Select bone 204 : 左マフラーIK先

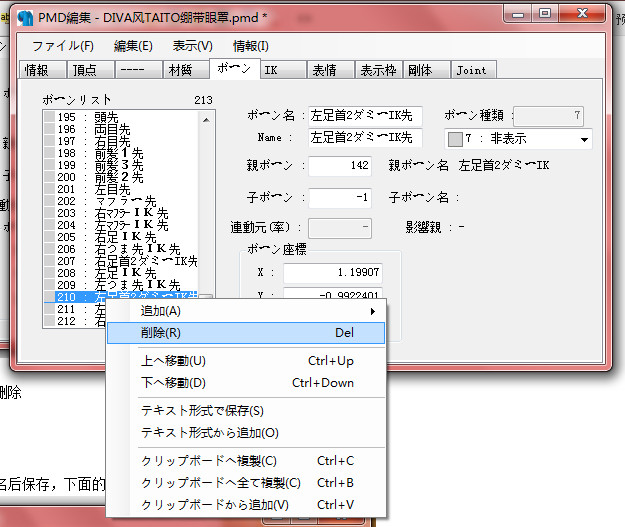pos(122,225)
